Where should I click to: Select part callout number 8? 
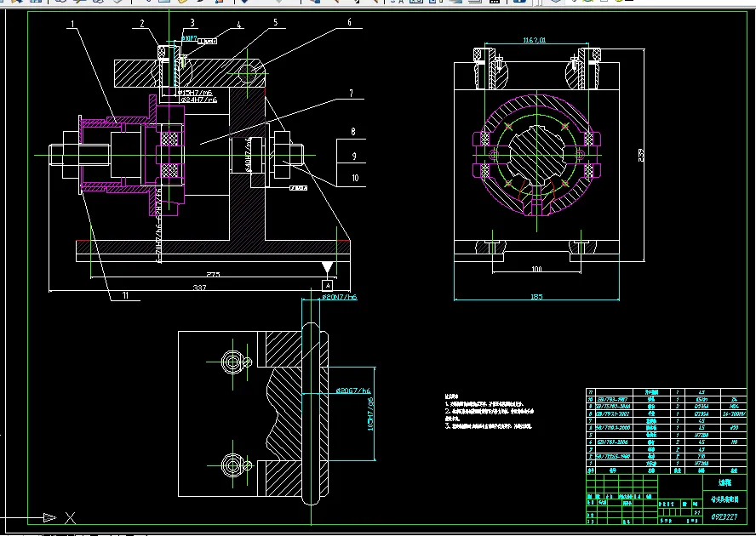pos(353,132)
